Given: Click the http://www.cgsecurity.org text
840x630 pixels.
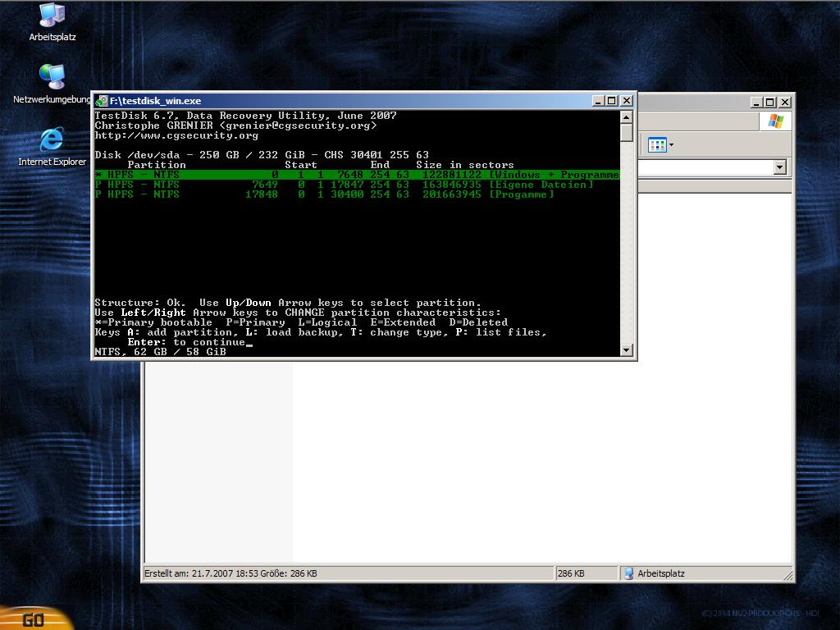Looking at the screenshot, I should coord(176,135).
